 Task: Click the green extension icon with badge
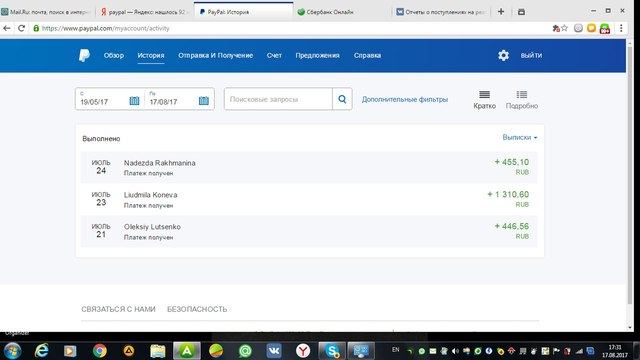coord(605,29)
